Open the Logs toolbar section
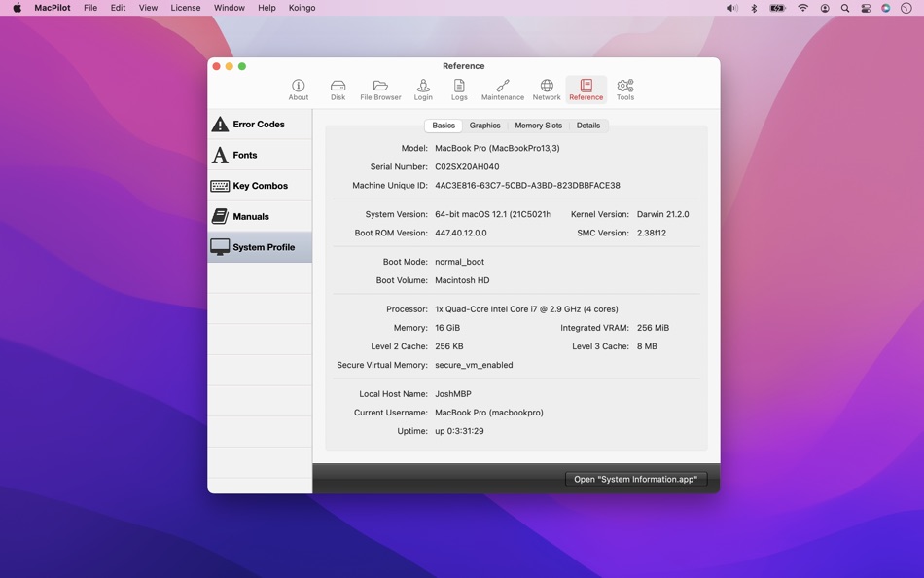 tap(459, 90)
